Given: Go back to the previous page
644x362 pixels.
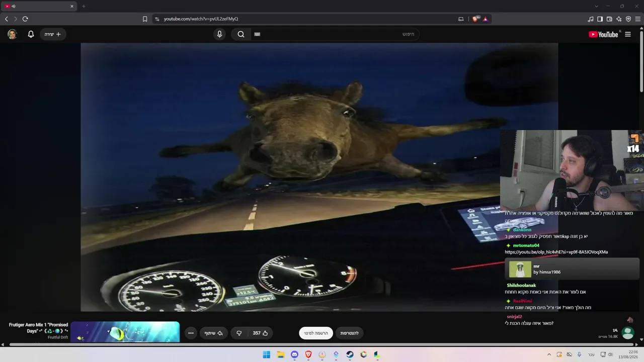Looking at the screenshot, I should [x=7, y=19].
